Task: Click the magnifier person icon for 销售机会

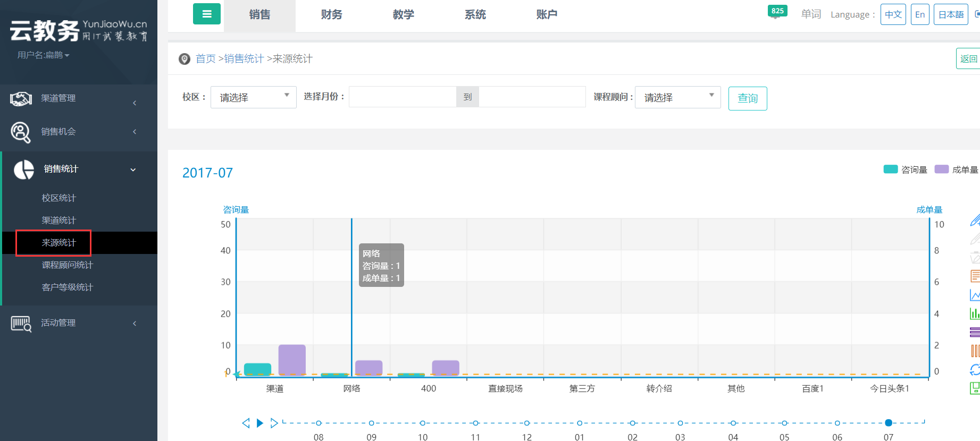Action: (x=21, y=132)
